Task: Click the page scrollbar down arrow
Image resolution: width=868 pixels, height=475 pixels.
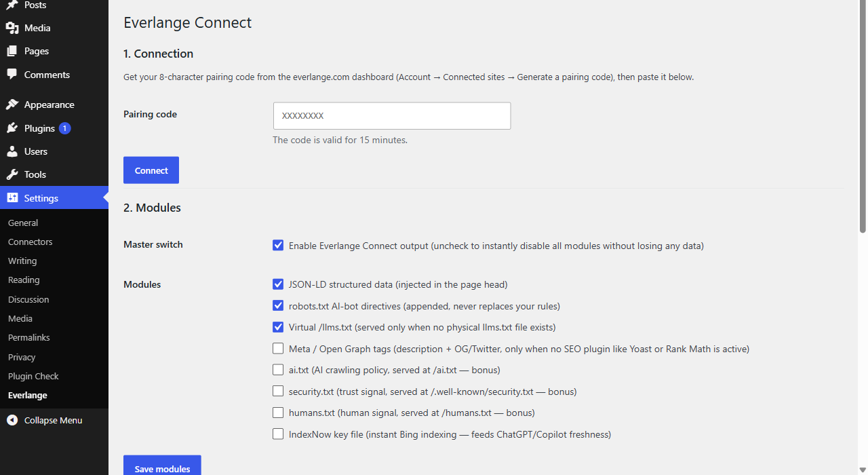Action: [x=863, y=470]
